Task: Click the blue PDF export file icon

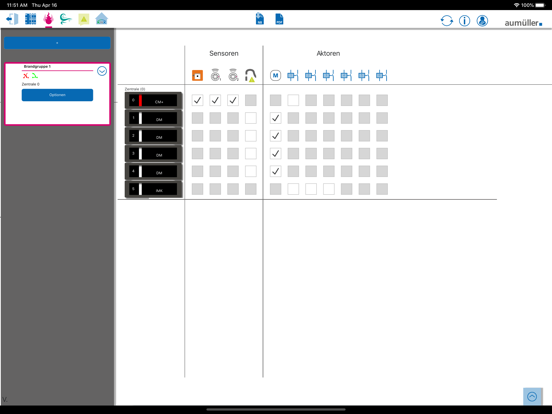Action: click(x=279, y=19)
